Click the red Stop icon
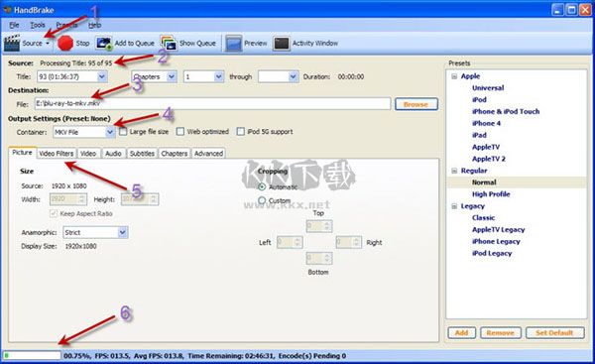 pyautogui.click(x=65, y=44)
